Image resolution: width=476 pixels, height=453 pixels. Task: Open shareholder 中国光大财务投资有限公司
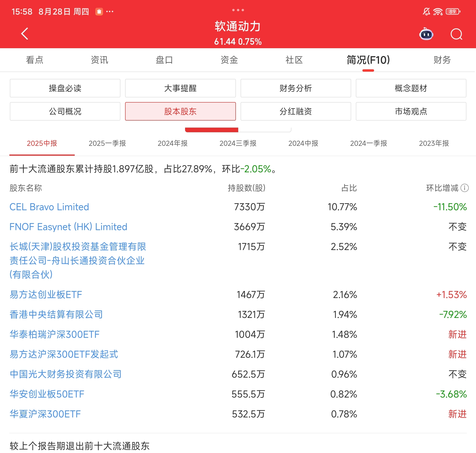[66, 374]
